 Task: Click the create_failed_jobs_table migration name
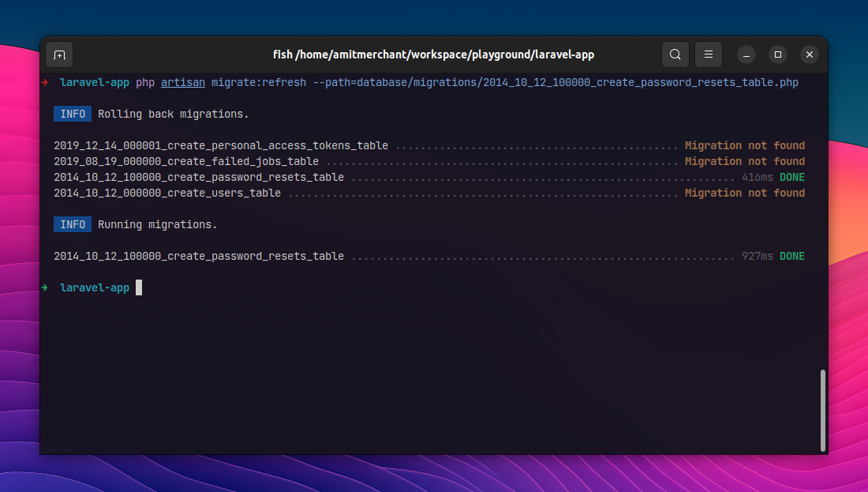pyautogui.click(x=186, y=162)
